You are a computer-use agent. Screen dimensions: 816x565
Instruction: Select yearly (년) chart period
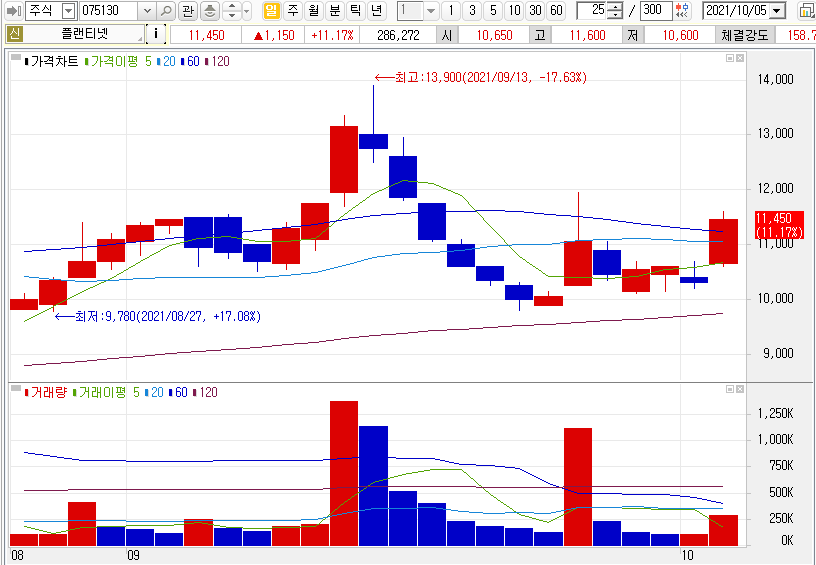[376, 10]
